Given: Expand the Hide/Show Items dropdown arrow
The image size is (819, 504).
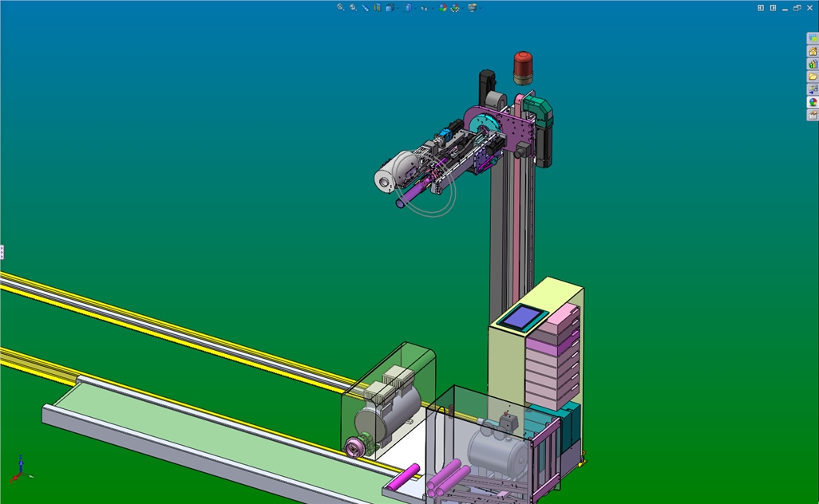Looking at the screenshot, I should pyautogui.click(x=433, y=8).
